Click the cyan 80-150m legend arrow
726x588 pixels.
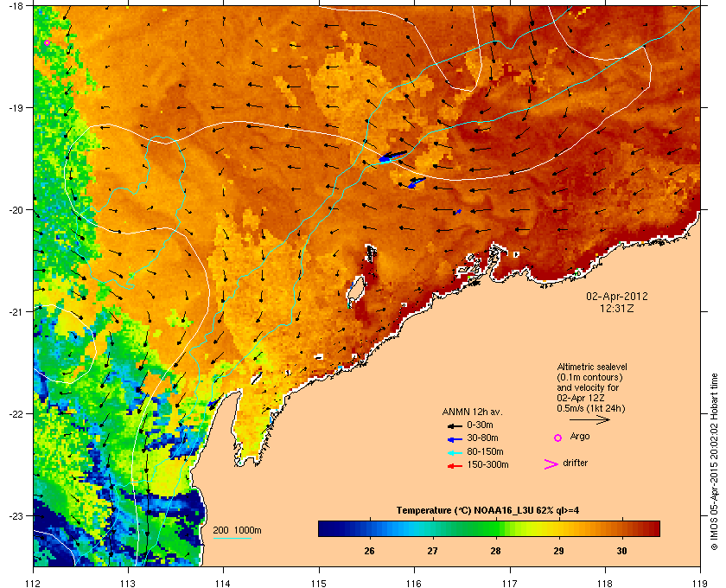[455, 452]
